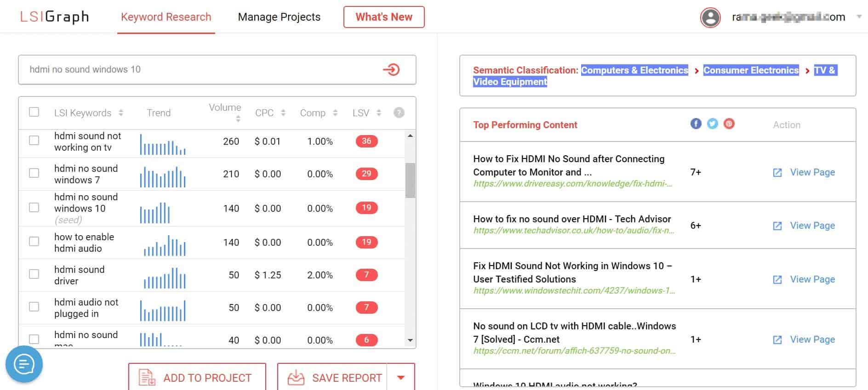
Task: Click the account email text
Action: click(x=788, y=17)
